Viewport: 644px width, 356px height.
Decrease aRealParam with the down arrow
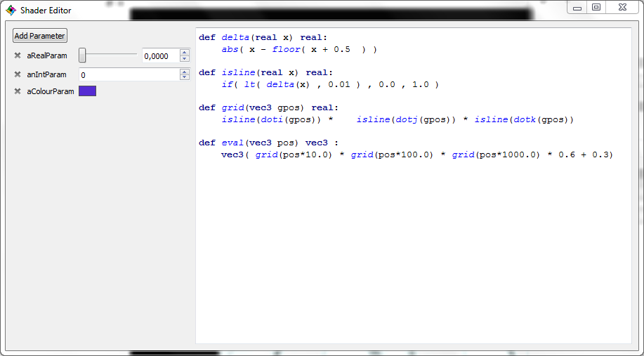point(185,59)
